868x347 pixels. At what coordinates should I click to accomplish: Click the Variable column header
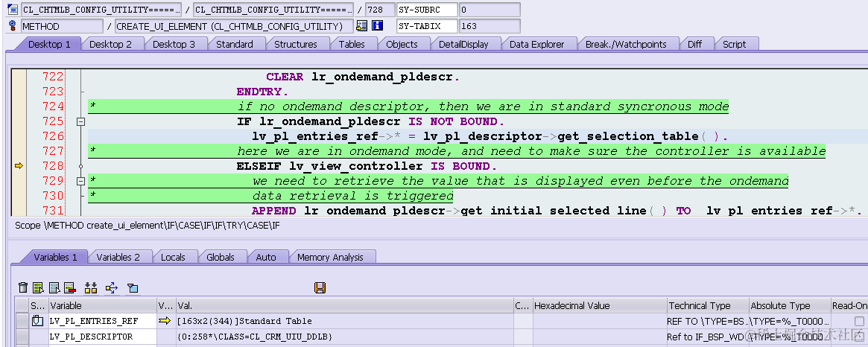point(102,305)
